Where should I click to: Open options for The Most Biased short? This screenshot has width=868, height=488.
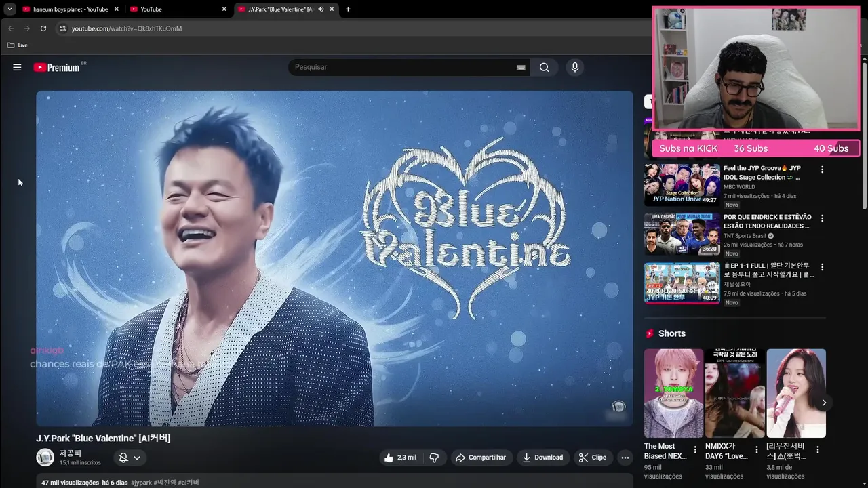pyautogui.click(x=695, y=449)
